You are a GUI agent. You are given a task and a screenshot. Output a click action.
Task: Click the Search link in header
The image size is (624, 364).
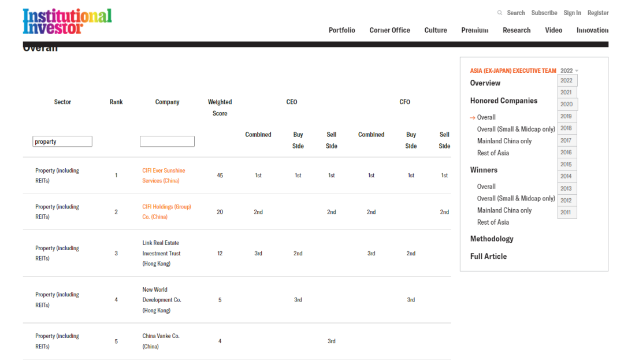(x=516, y=13)
